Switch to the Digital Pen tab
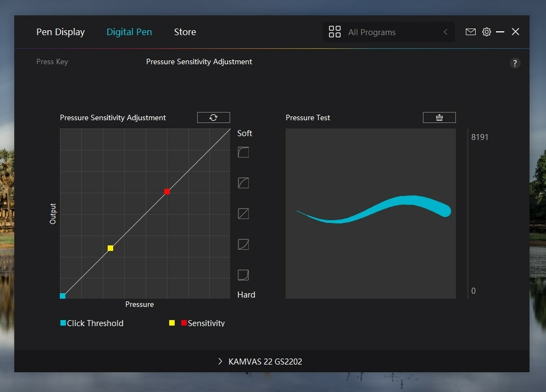The image size is (546, 392). coord(129,32)
